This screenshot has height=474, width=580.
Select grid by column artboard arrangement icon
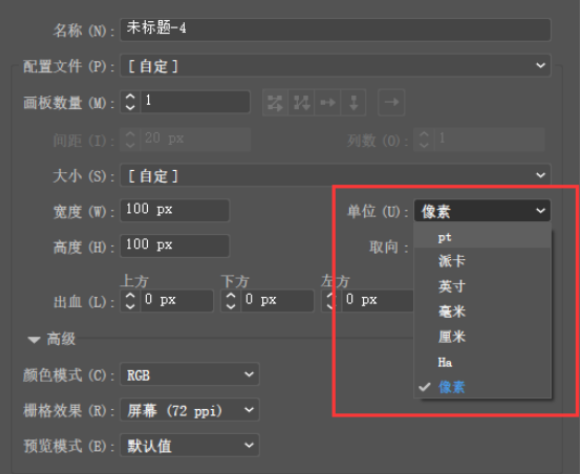[301, 102]
